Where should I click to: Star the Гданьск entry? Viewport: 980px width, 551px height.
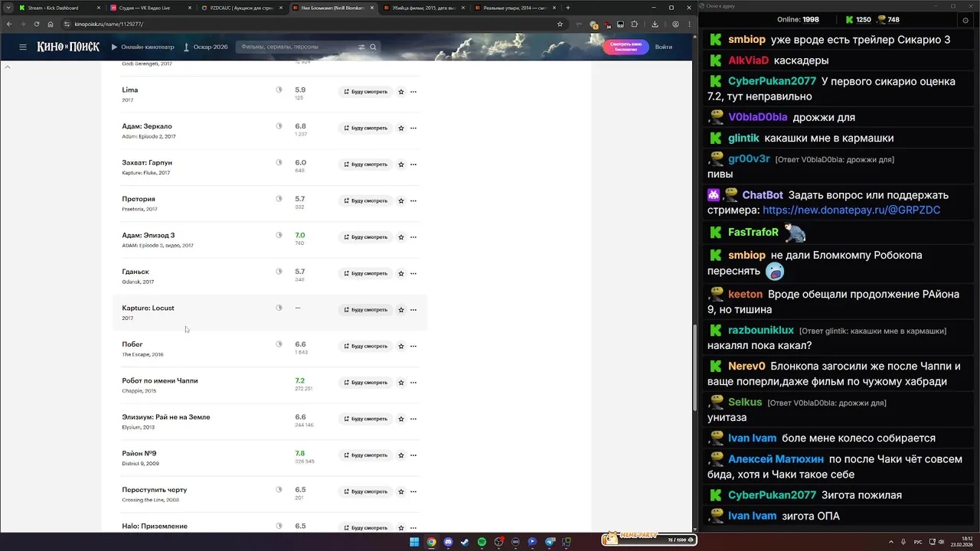[400, 273]
